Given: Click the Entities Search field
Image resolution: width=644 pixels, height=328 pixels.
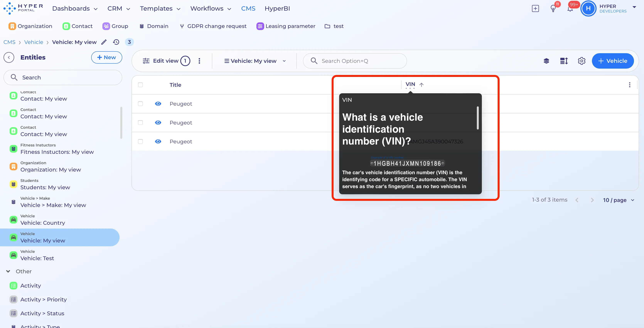Looking at the screenshot, I should coord(63,77).
